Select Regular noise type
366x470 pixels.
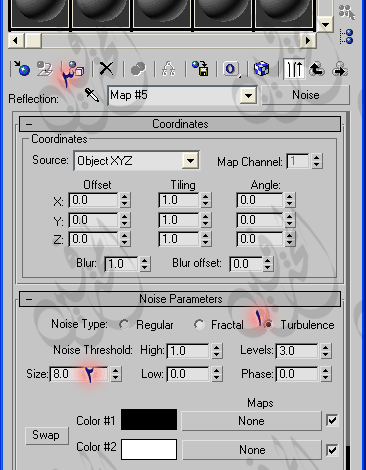pyautogui.click(x=124, y=325)
